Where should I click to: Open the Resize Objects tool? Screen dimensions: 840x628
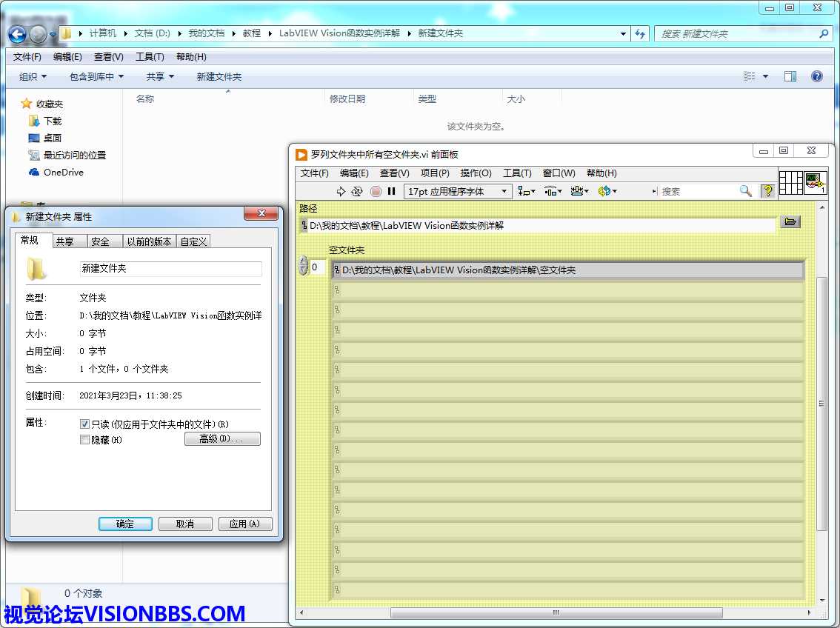pyautogui.click(x=579, y=191)
